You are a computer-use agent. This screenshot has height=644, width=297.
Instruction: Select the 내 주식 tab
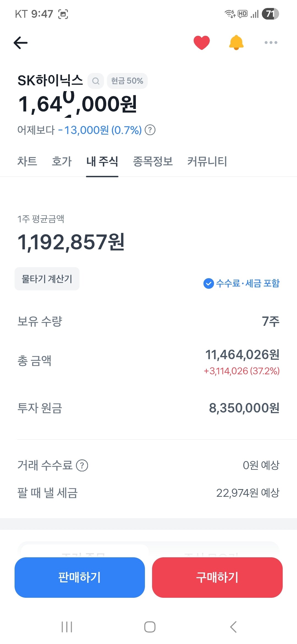(x=102, y=161)
